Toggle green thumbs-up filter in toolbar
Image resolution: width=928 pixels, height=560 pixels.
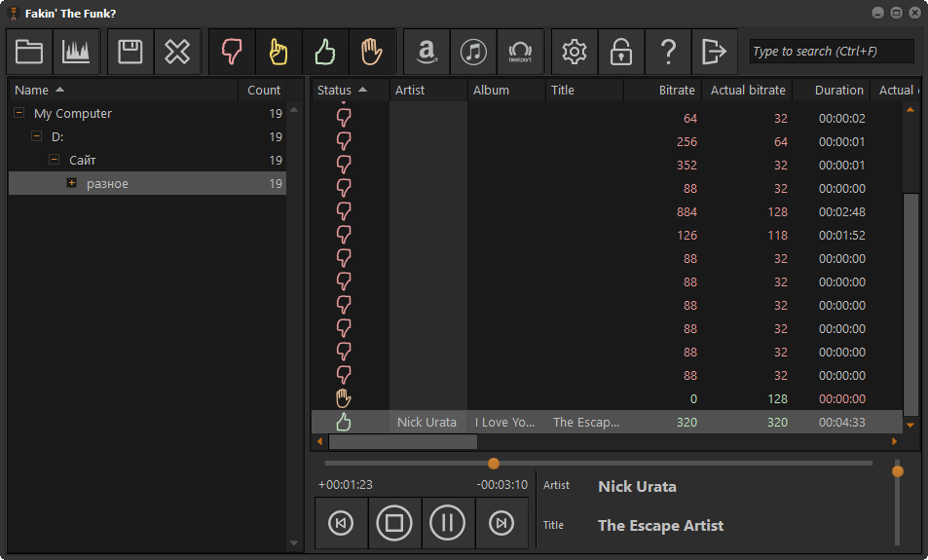pyautogui.click(x=325, y=52)
